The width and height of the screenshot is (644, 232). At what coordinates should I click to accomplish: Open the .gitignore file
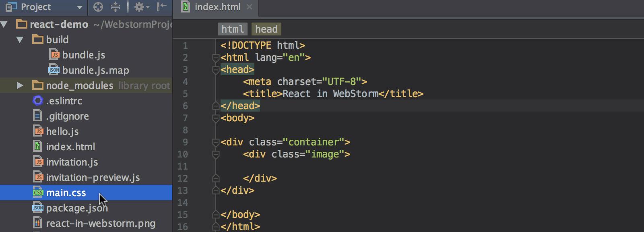point(67,116)
